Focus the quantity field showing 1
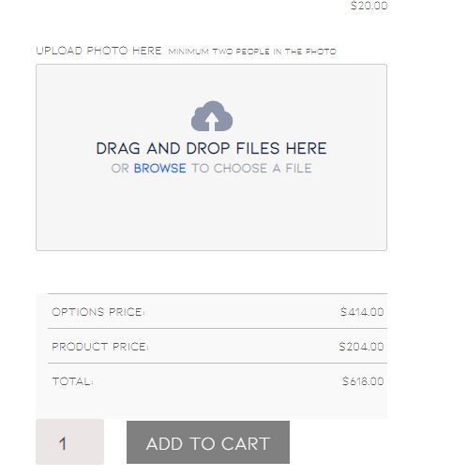This screenshot has height=476, width=467. point(69,441)
